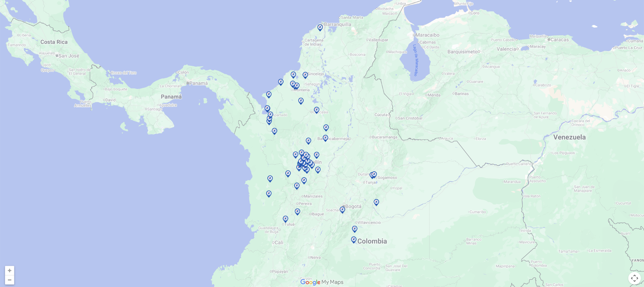Click the marker just below Villavicencio

pos(355,229)
